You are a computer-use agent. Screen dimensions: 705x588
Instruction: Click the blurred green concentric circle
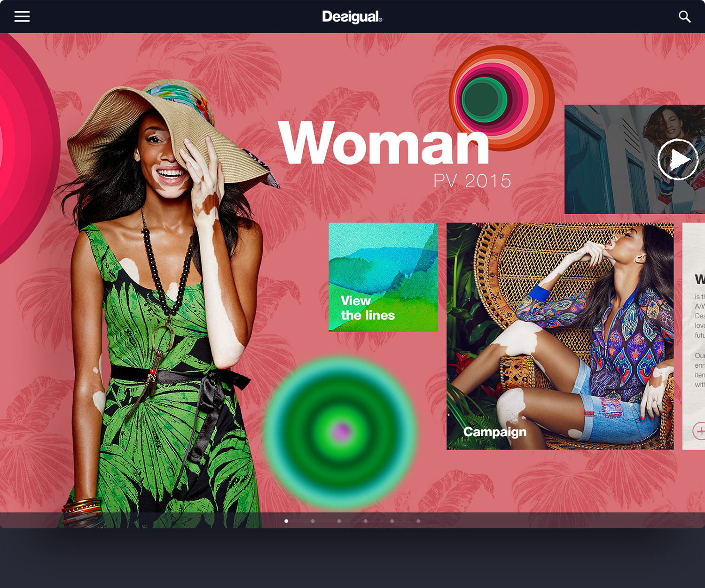341,432
